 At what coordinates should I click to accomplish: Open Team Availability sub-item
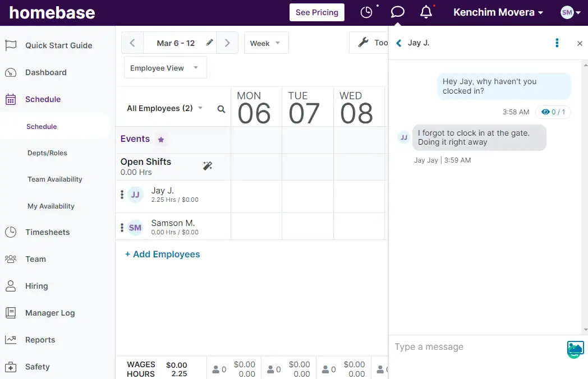[x=55, y=179]
